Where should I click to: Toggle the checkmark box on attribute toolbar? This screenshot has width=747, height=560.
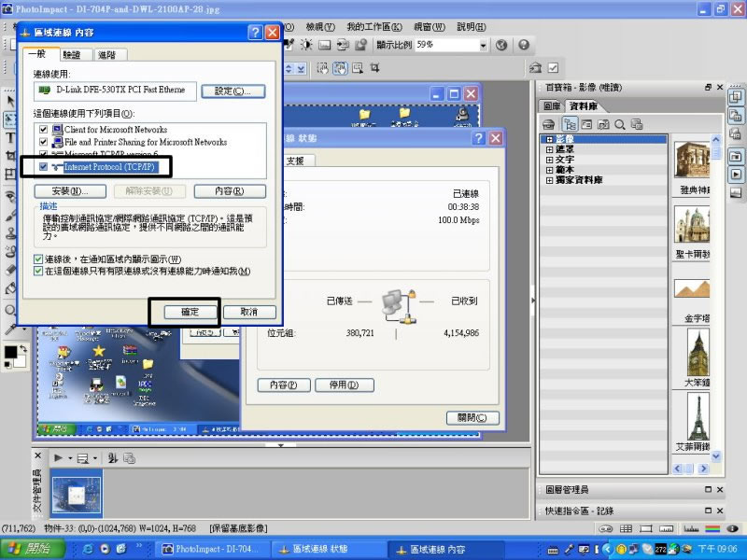click(553, 68)
